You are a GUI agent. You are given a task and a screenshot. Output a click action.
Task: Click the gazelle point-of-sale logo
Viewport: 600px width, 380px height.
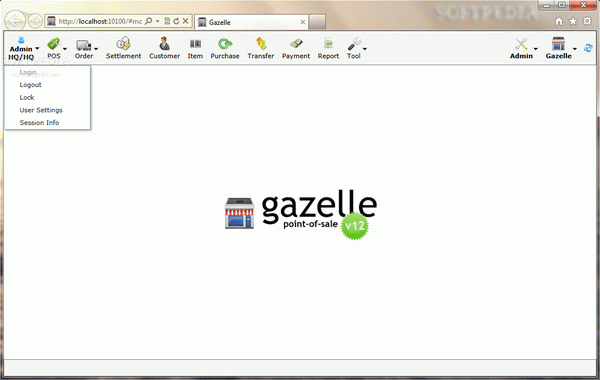click(300, 215)
